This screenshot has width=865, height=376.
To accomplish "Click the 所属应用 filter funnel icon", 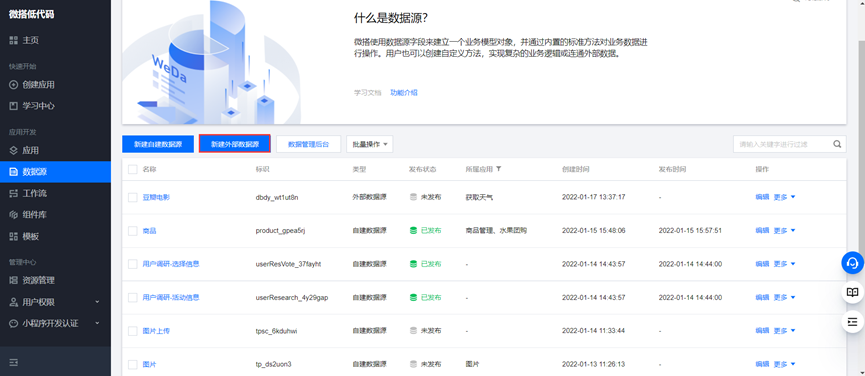I will coord(498,169).
